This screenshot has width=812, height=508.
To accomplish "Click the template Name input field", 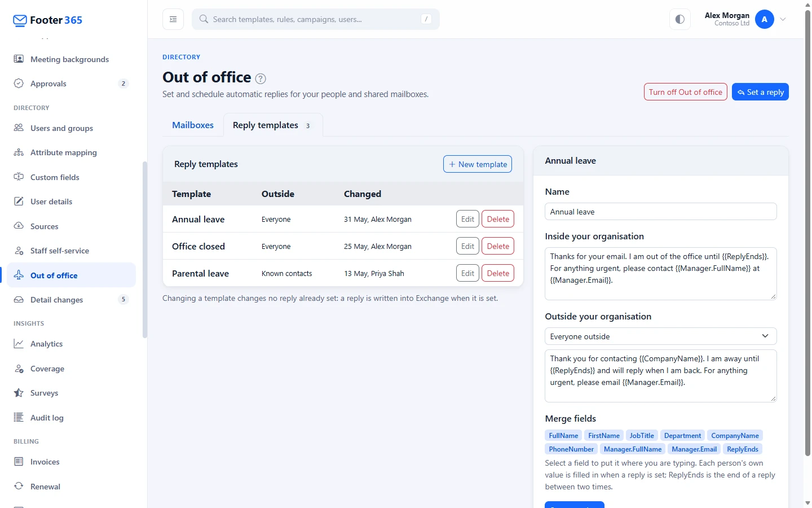I will tap(661, 212).
